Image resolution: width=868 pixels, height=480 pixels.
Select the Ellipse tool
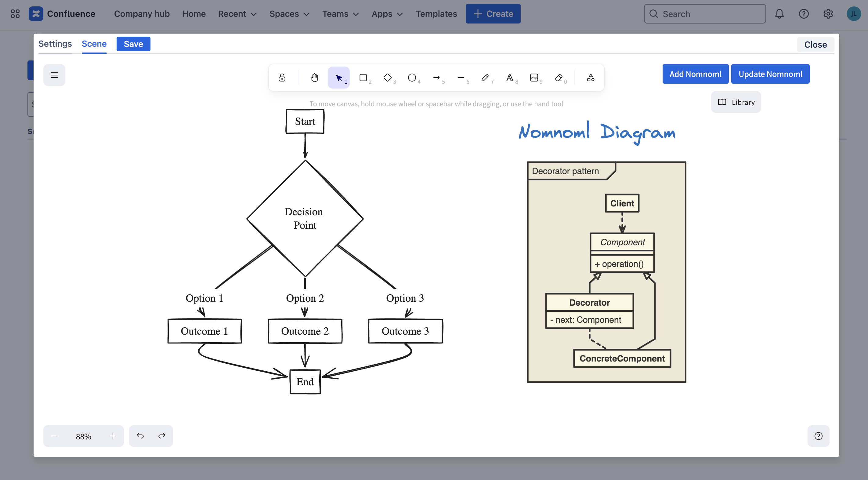412,77
